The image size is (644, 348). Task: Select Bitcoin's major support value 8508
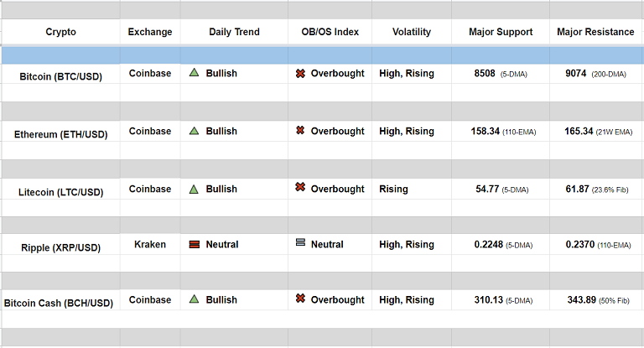(485, 73)
